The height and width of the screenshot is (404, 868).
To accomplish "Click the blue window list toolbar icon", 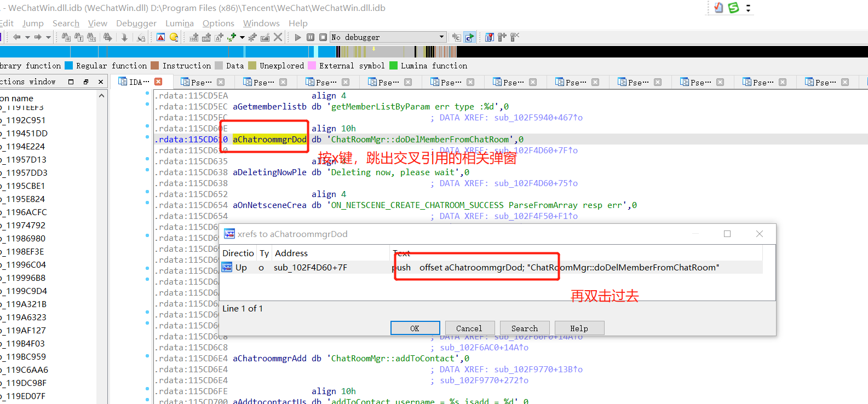I will 490,37.
